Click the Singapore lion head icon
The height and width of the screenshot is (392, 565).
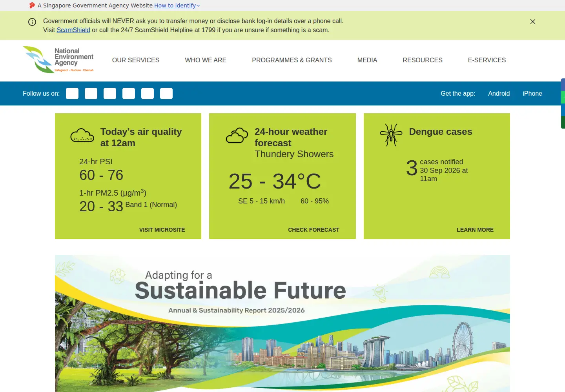(x=32, y=5)
